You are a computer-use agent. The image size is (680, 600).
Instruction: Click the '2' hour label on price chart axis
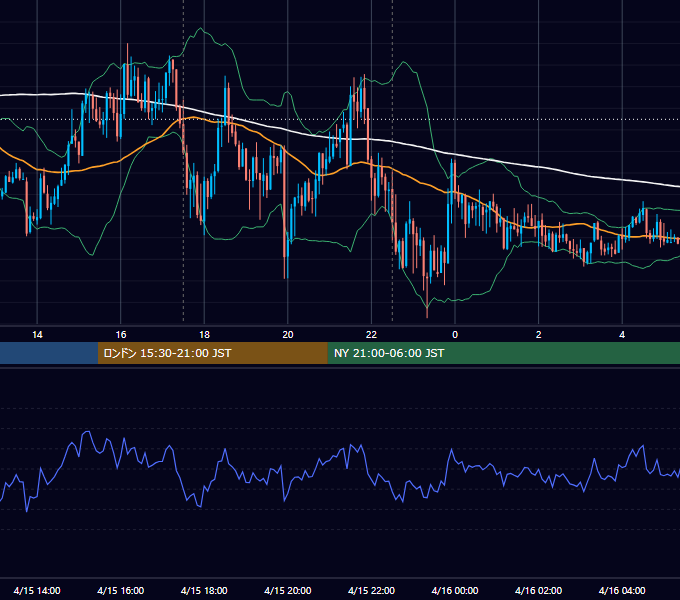tap(538, 335)
